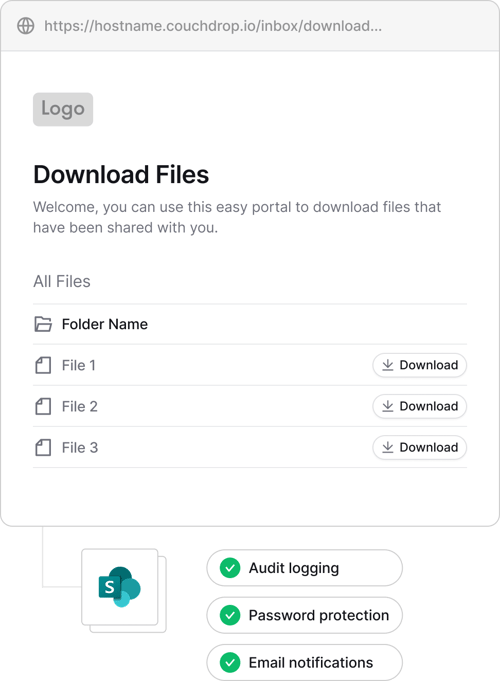Click the Audit logging green checkmark

tap(230, 568)
